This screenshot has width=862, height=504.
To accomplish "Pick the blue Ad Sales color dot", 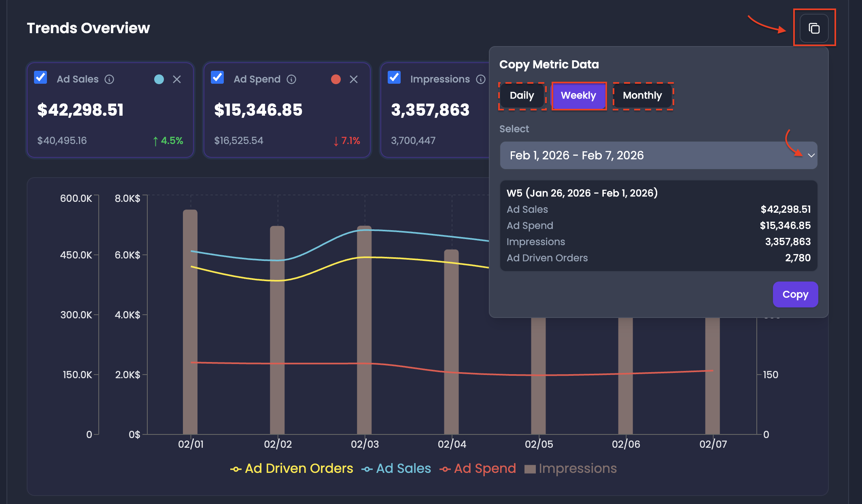I will (159, 79).
